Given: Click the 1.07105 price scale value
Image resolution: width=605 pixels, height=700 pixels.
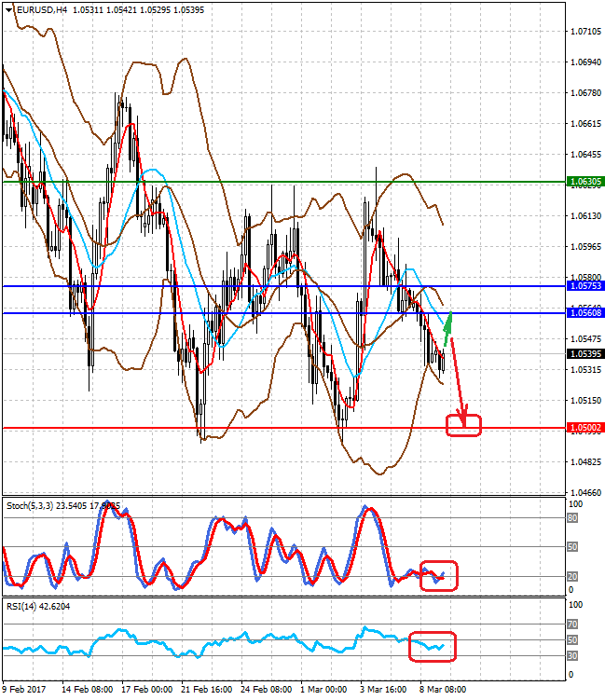Looking at the screenshot, I should [x=585, y=32].
